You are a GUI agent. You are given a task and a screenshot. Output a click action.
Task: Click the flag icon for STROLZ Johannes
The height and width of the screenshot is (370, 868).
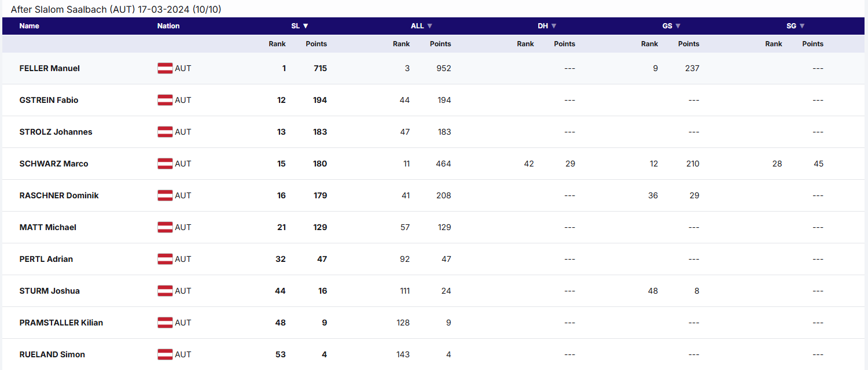pos(165,132)
